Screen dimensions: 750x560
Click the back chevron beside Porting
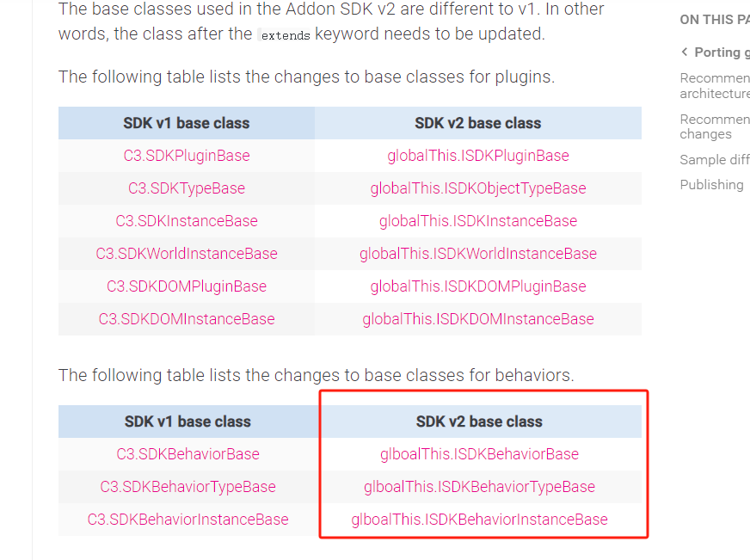[685, 52]
